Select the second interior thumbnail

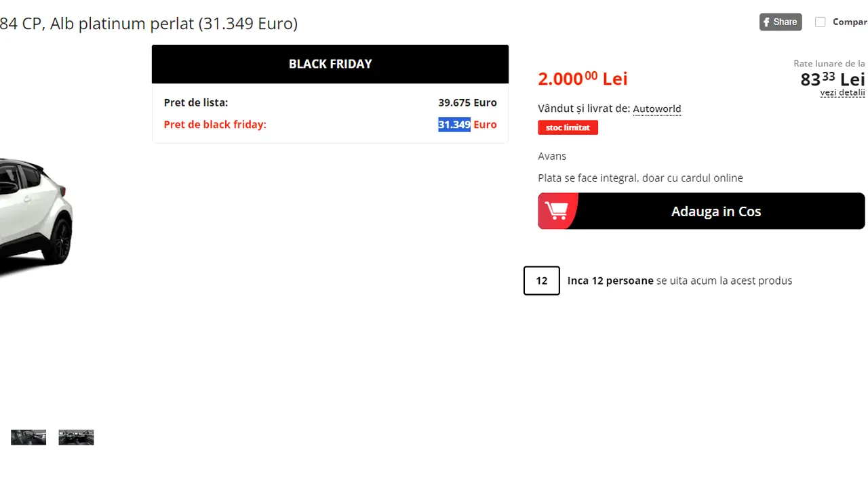[x=76, y=437]
